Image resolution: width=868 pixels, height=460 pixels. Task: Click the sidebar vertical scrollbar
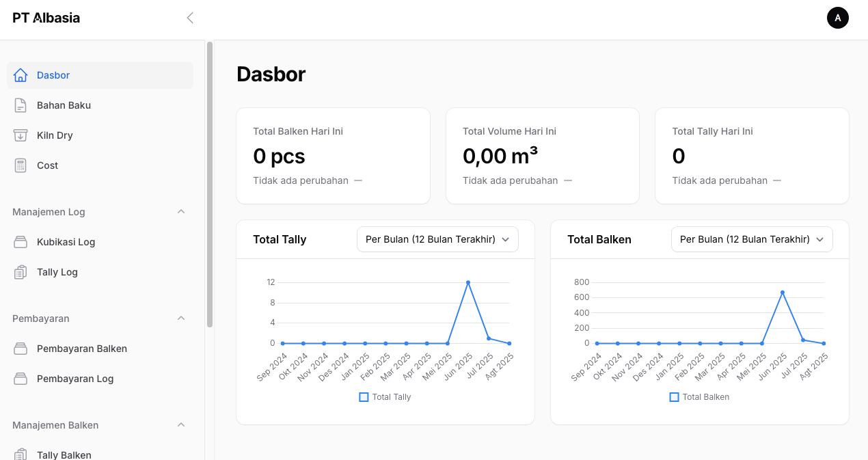pos(210,185)
